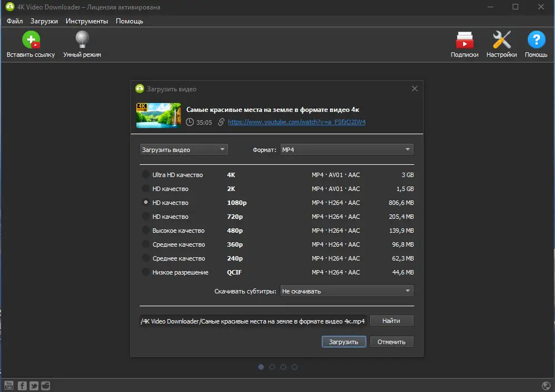
Task: Open the Формат MP4 dropdown
Action: tap(347, 149)
